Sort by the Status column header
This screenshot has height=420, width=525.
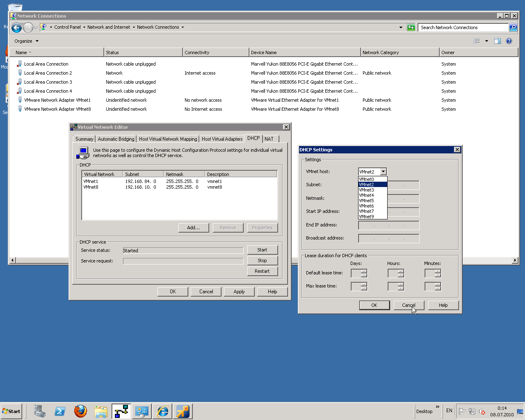pyautogui.click(x=143, y=52)
